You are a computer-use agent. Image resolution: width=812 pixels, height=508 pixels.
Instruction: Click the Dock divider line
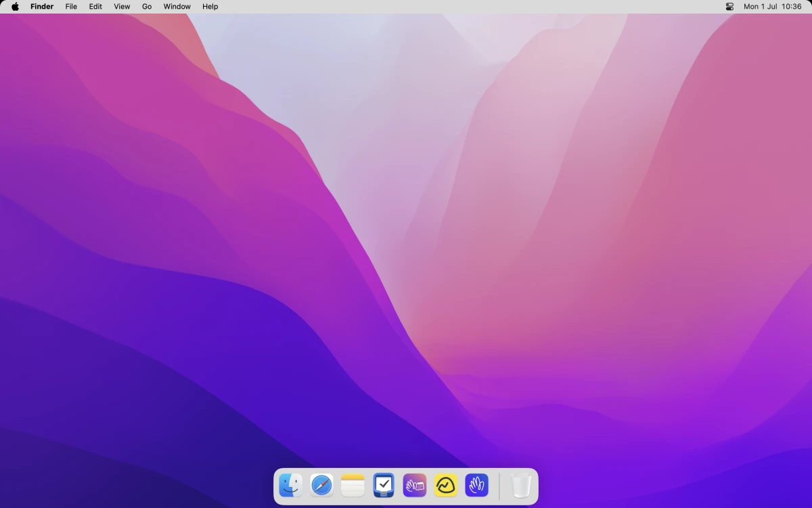pyautogui.click(x=499, y=485)
